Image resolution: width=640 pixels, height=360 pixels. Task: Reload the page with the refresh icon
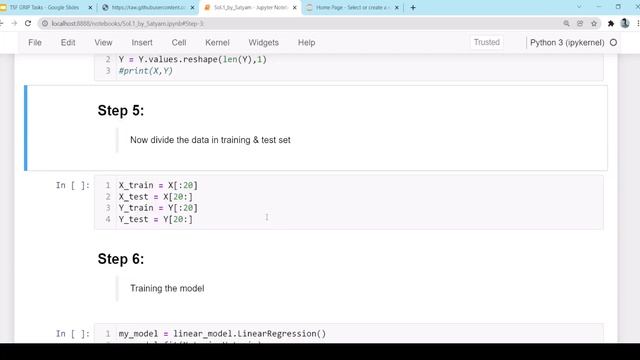pyautogui.click(x=28, y=24)
